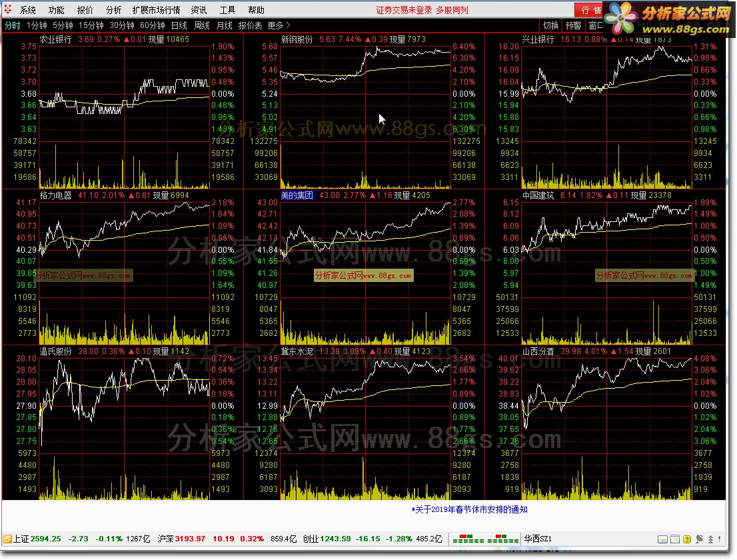Click the 沪深 index value 3193.97
Screen dimensions: 737x560
pyautogui.click(x=190, y=539)
